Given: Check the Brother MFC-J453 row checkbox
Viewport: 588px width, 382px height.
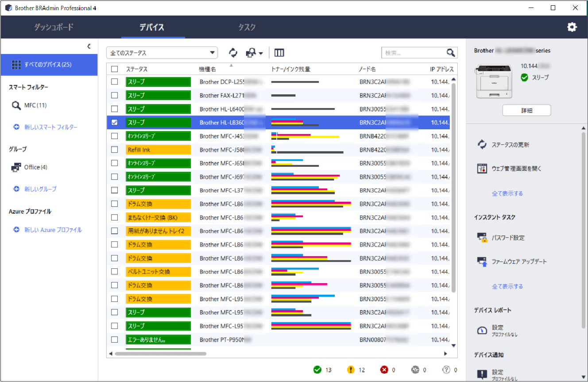Looking at the screenshot, I should point(115,136).
